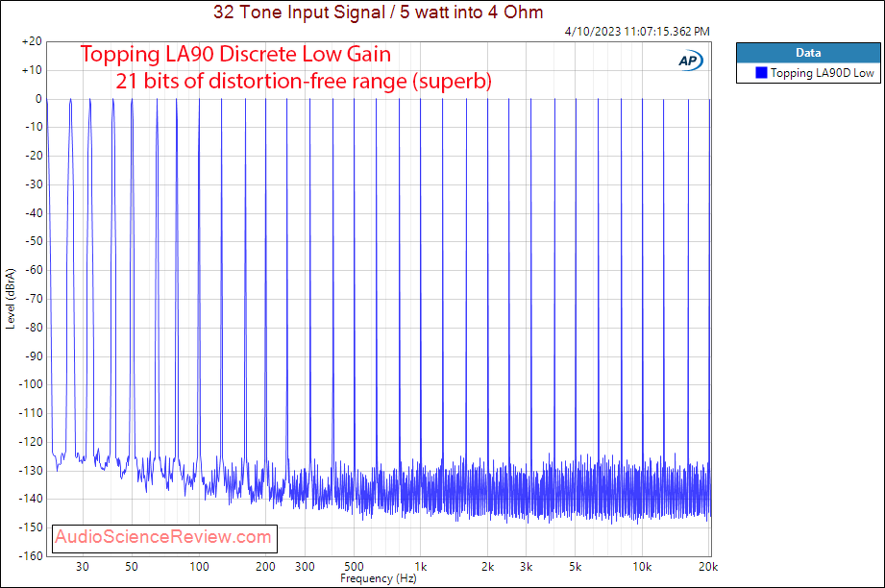Click the 30 label on frequency axis

[x=83, y=567]
